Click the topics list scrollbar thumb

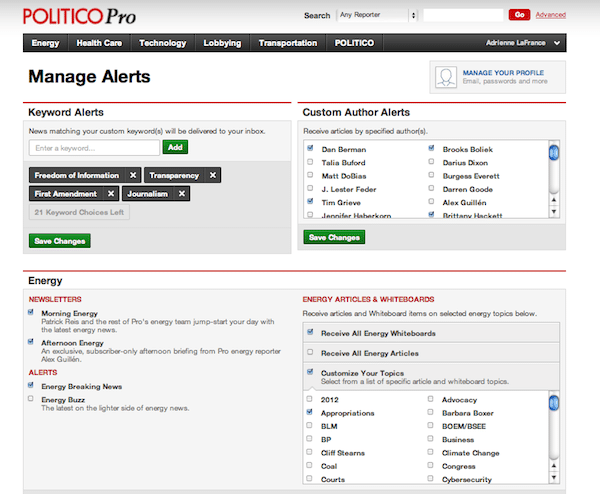click(554, 403)
